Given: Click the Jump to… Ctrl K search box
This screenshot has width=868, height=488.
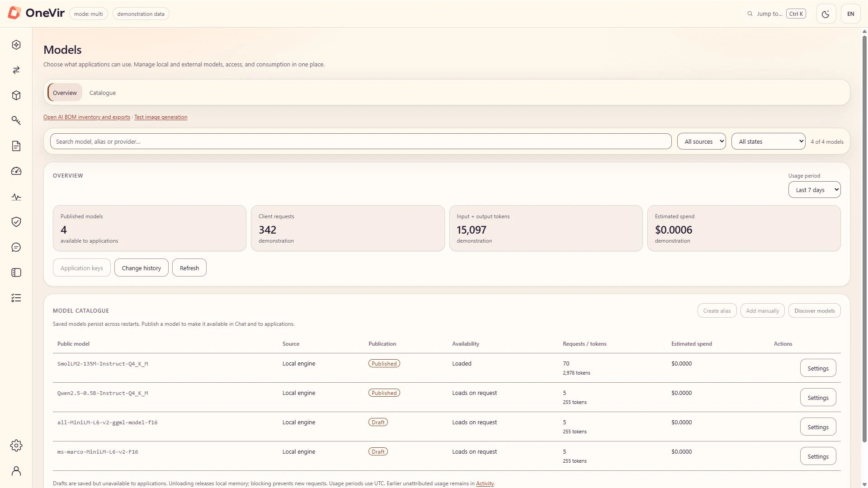Looking at the screenshot, I should pos(776,14).
